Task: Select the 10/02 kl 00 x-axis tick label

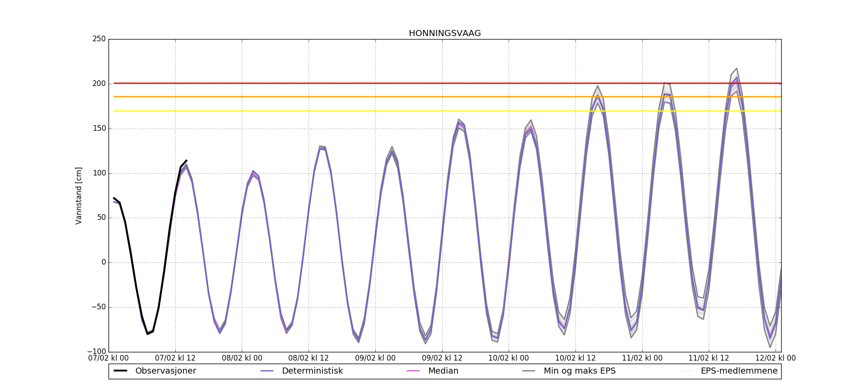Action: (x=509, y=358)
